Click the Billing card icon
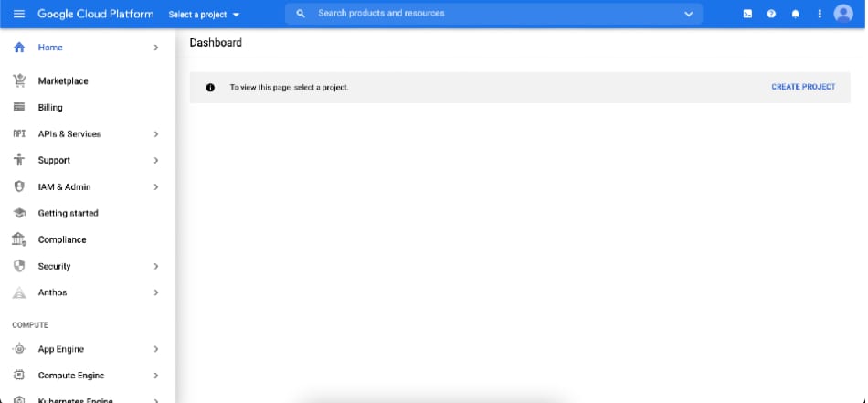The height and width of the screenshot is (403, 868). coord(19,108)
